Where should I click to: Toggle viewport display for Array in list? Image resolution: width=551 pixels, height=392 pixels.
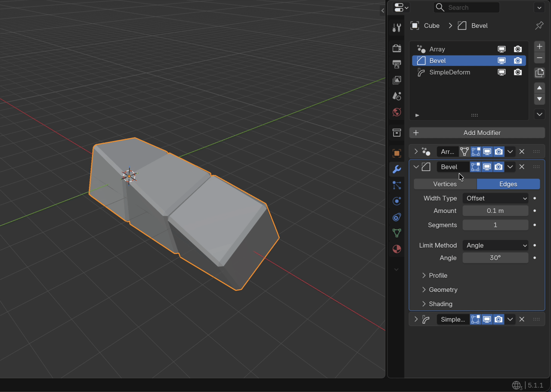pos(501,49)
